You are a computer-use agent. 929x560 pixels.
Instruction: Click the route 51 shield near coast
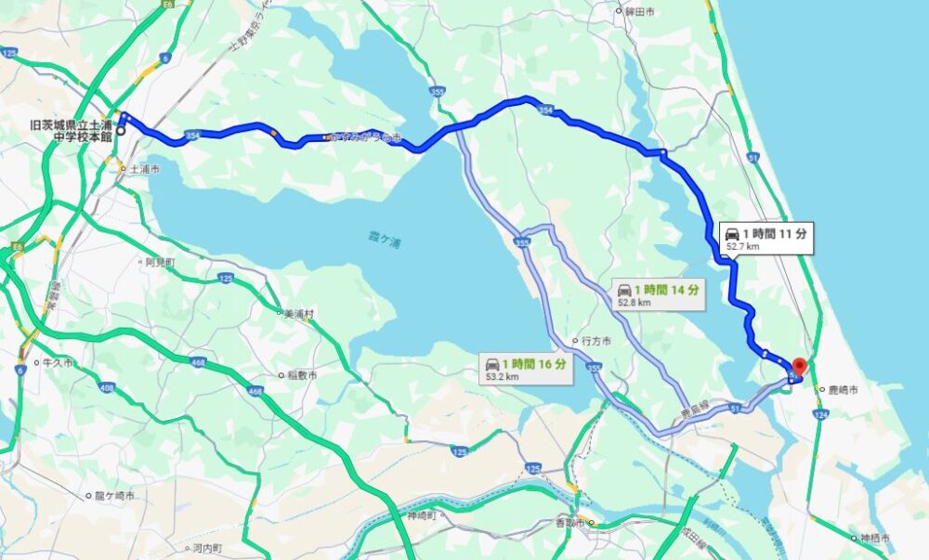[753, 158]
